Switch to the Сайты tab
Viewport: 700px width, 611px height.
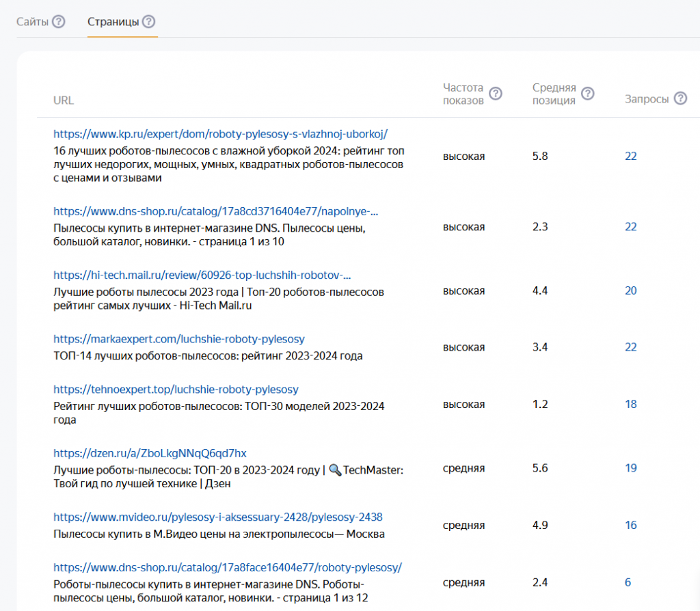pyautogui.click(x=32, y=21)
